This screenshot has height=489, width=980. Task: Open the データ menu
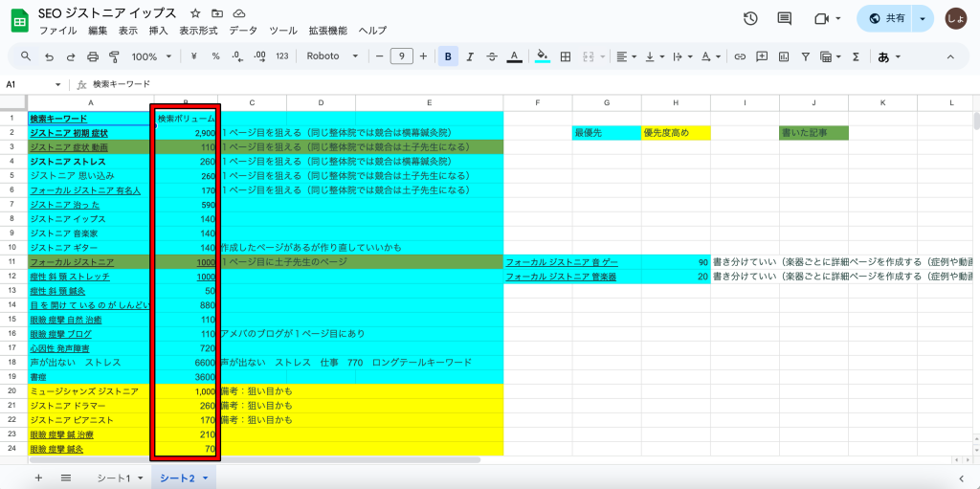click(243, 31)
